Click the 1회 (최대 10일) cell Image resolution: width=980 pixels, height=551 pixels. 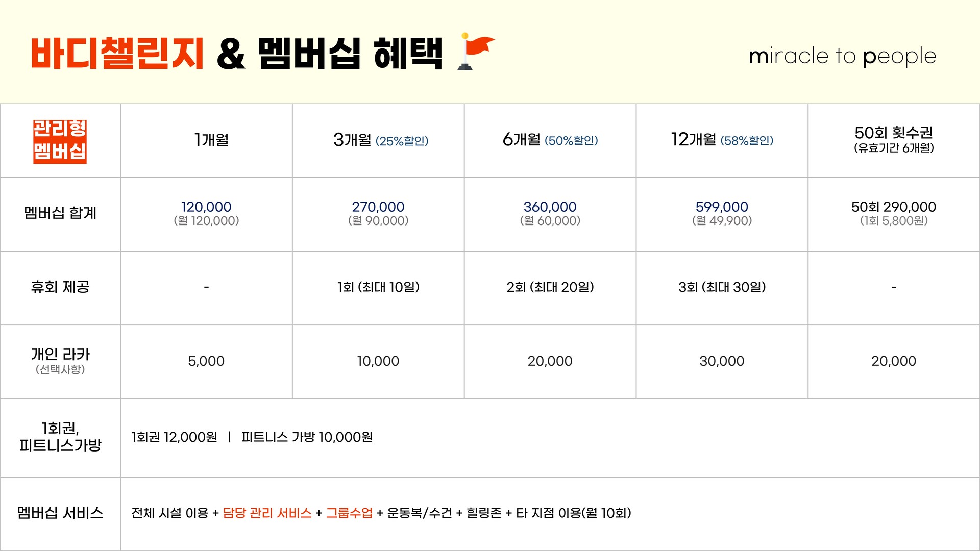(378, 287)
